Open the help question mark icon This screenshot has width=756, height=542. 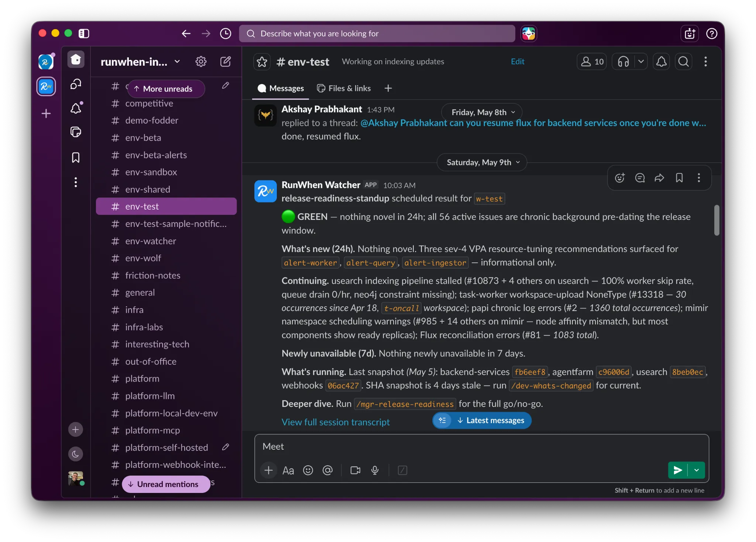click(x=712, y=34)
